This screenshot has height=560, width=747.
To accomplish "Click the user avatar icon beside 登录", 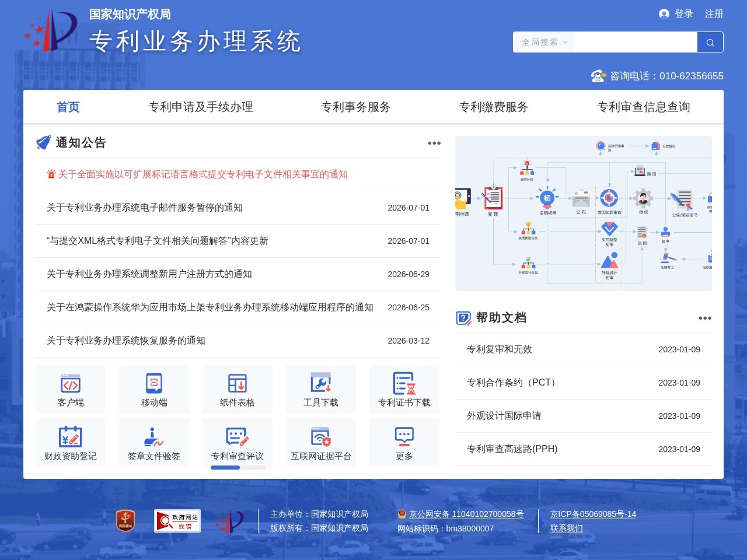I will click(664, 14).
